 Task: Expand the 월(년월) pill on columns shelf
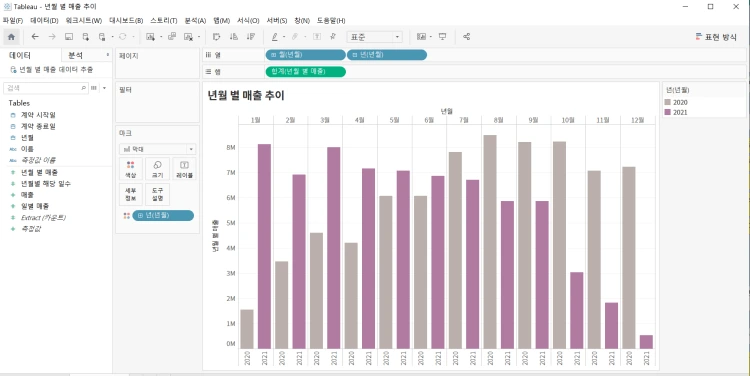click(305, 55)
